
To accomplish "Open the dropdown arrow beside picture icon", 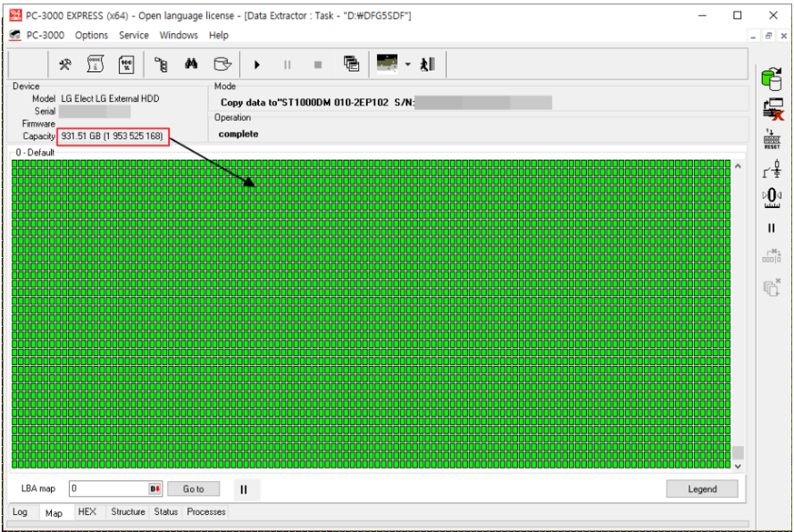I will pos(407,64).
